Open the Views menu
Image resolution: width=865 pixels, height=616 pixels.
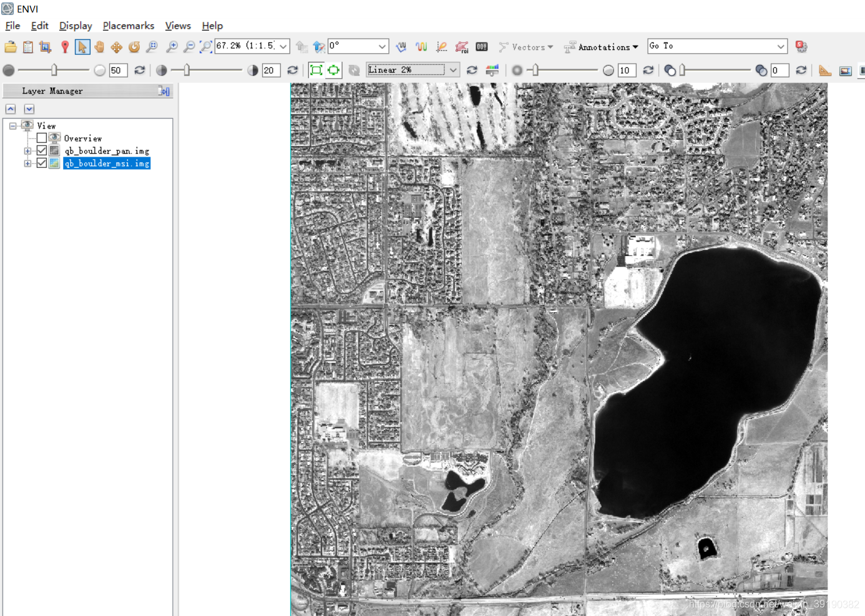178,26
